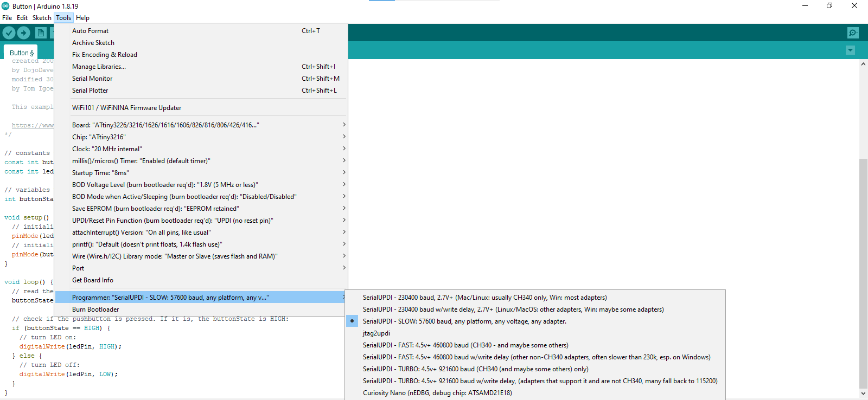This screenshot has height=400, width=868.
Task: Click the Arduino app icon in title bar
Action: coord(5,6)
